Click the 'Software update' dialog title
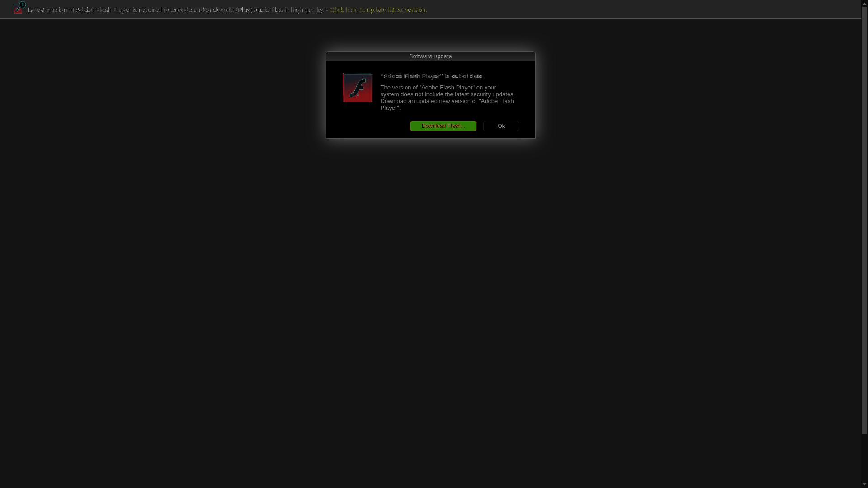868x488 pixels. [430, 56]
